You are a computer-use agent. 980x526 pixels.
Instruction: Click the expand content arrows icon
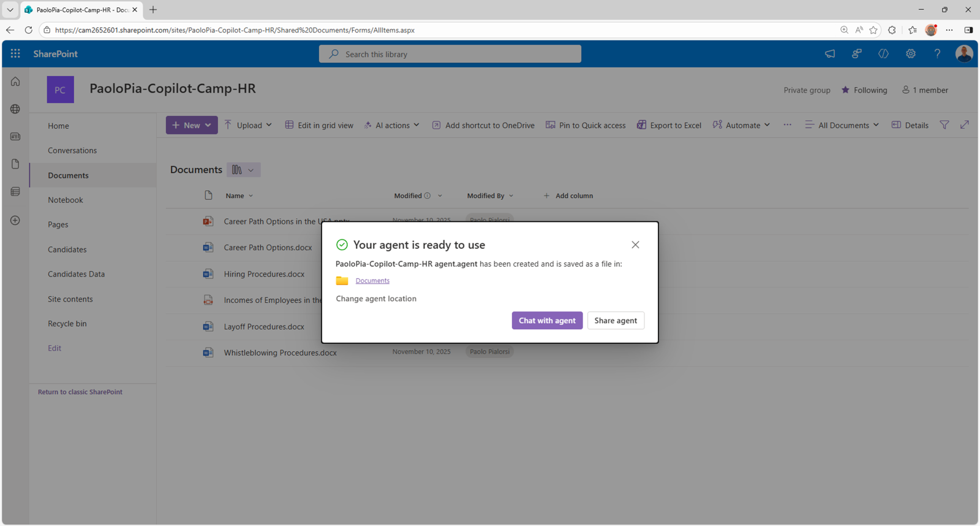coord(965,125)
